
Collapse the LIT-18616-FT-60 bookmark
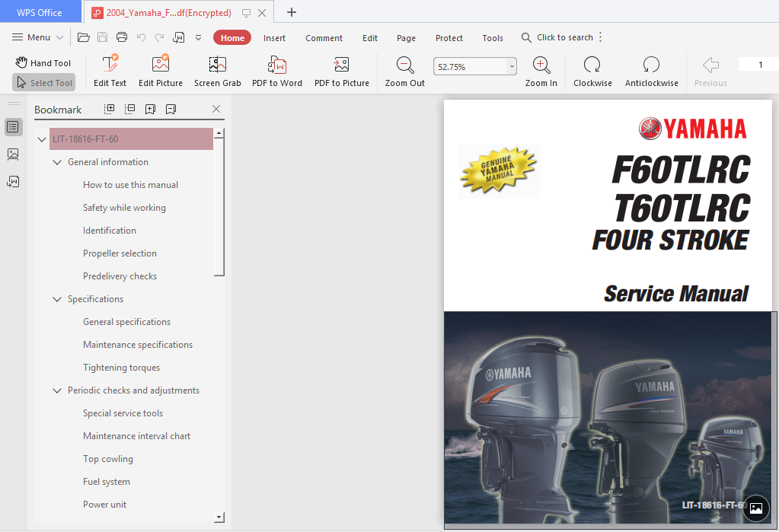pos(42,139)
